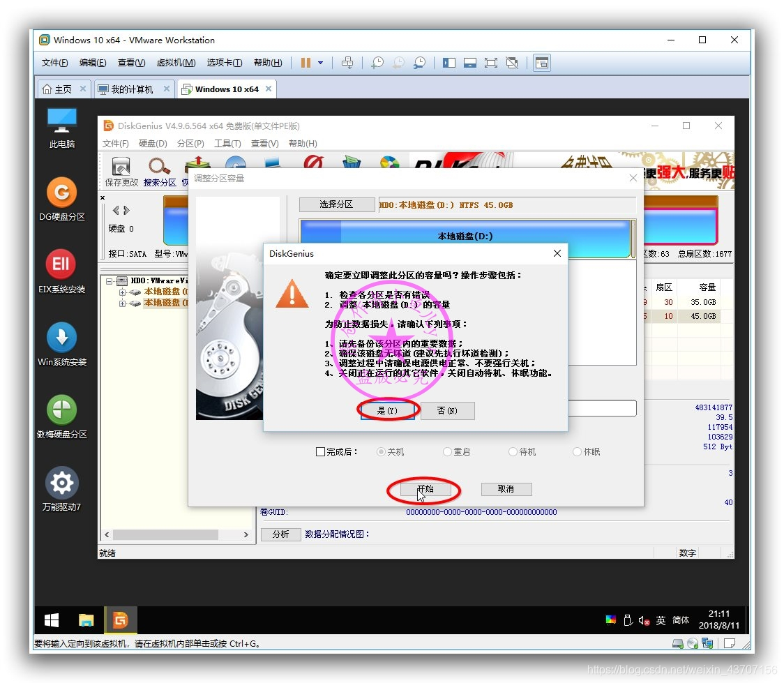Open the power options dropdown arrow beside pause
The height and width of the screenshot is (683, 784).
coord(320,63)
